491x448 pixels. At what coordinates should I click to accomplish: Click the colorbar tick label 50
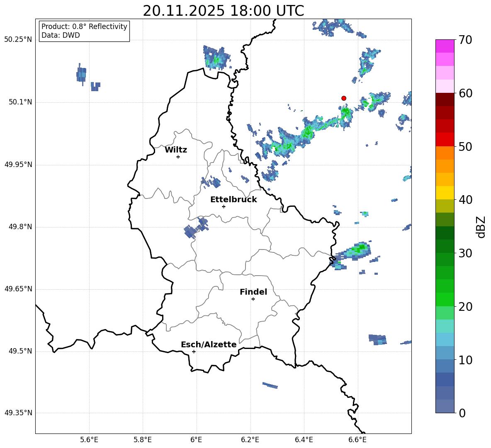click(x=466, y=146)
